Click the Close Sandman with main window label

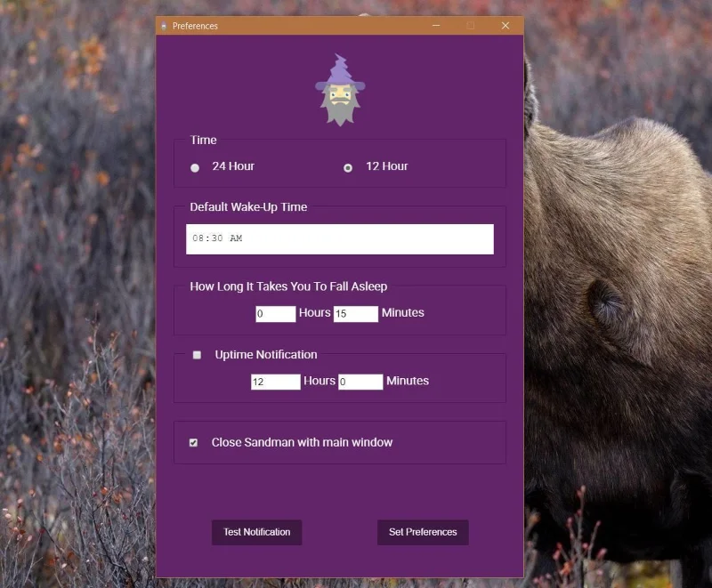(302, 442)
